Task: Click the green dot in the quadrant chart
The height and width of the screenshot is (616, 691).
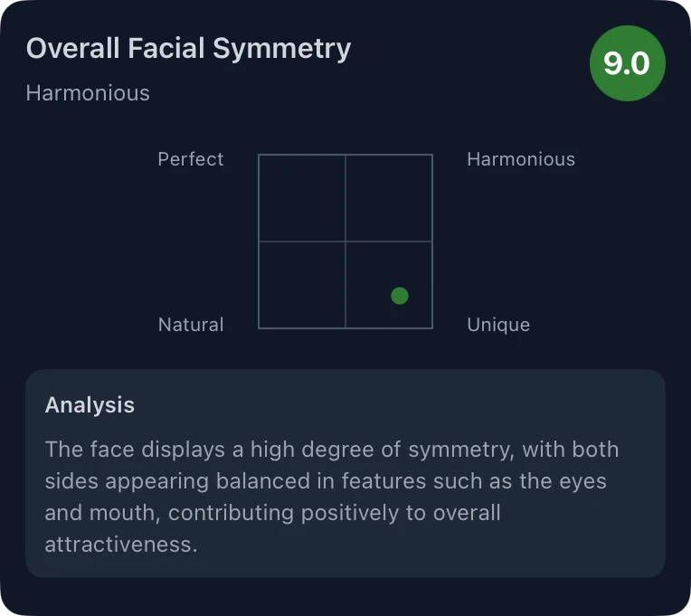Action: click(400, 296)
